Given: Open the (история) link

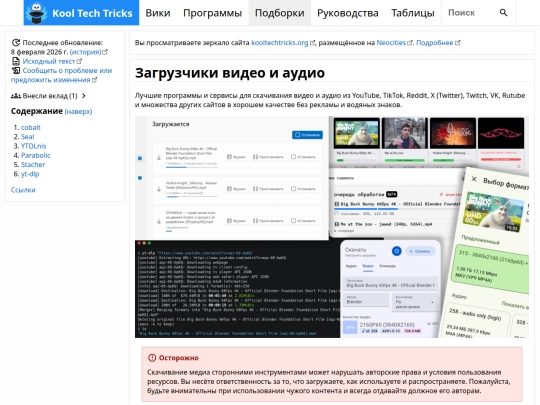Looking at the screenshot, I should click(85, 52).
